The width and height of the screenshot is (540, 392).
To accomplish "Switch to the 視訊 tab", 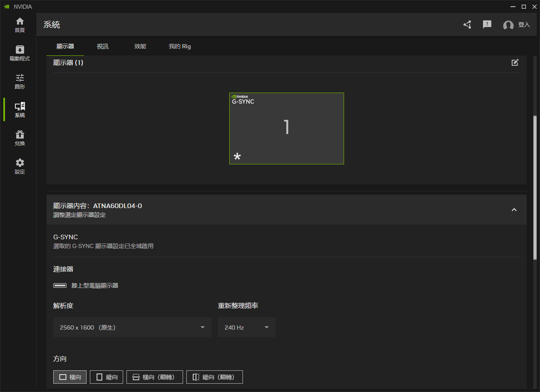I will coord(103,46).
